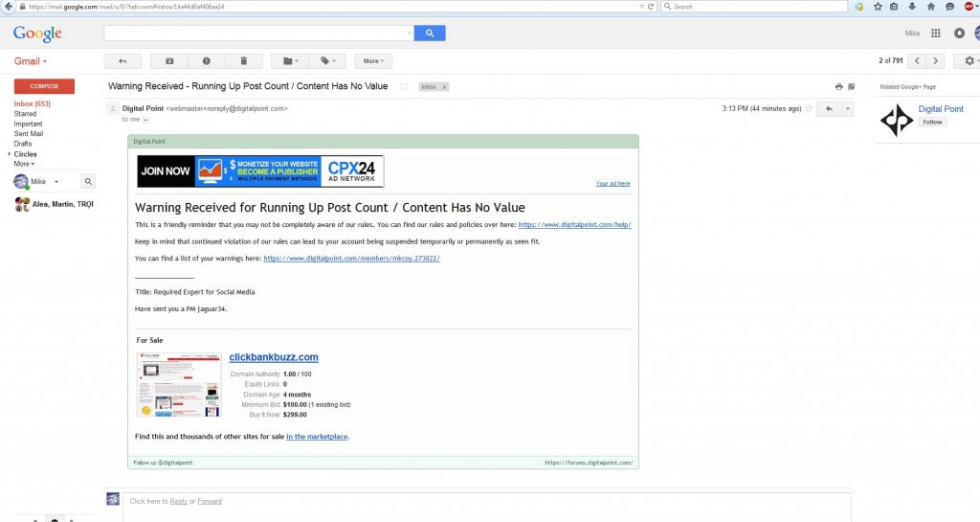Click the browser address bar URL
The height and width of the screenshot is (522, 980).
(125, 7)
